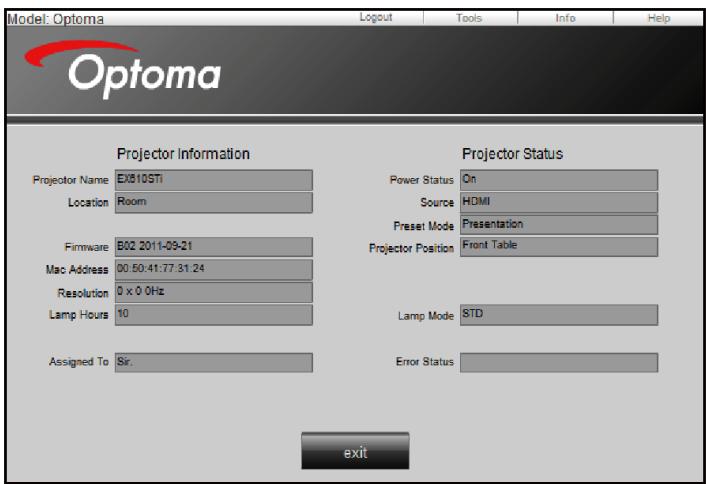
Task: Open the Help menu
Action: click(x=659, y=18)
